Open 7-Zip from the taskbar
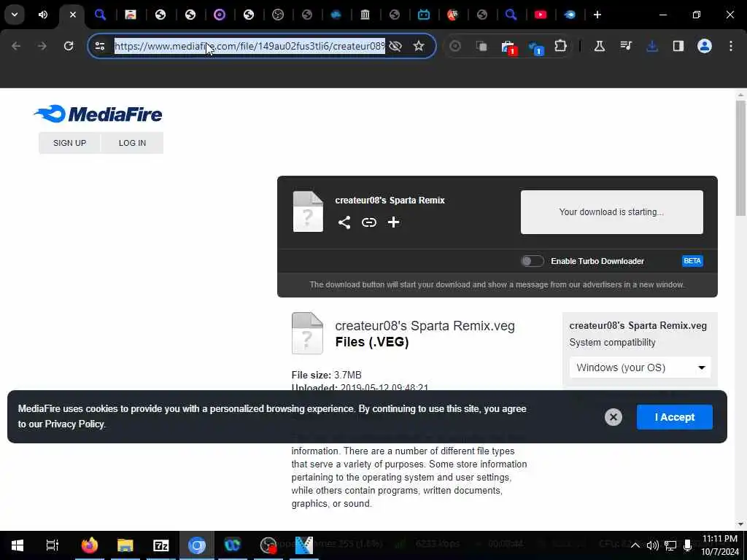Image resolution: width=747 pixels, height=560 pixels. (x=161, y=545)
